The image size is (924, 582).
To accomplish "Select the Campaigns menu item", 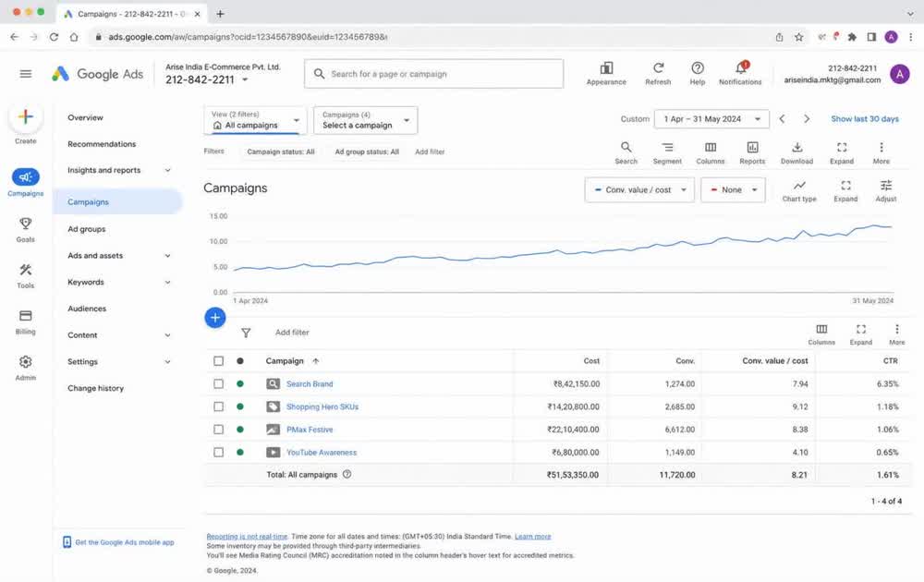I will pyautogui.click(x=118, y=202).
